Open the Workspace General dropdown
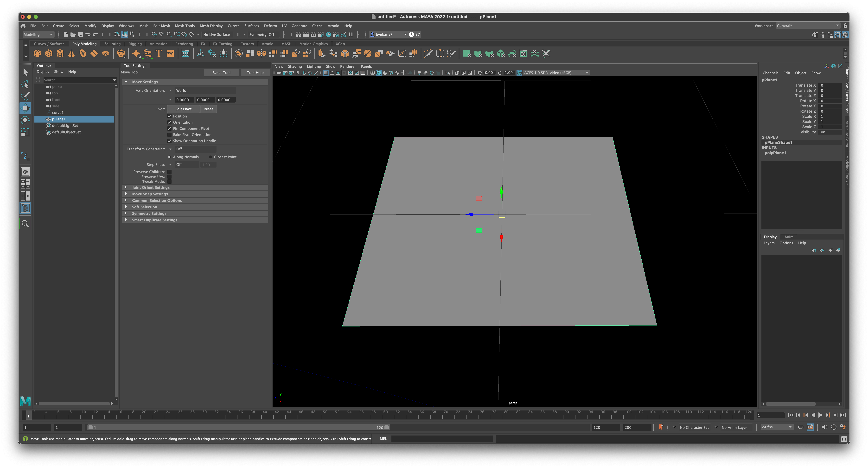 (808, 26)
